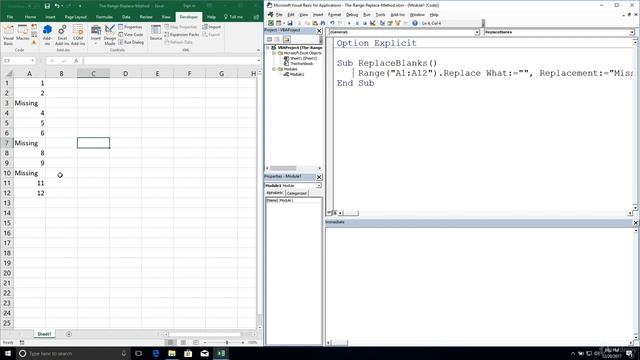
Task: Switch to the Review ribbon tab
Action: (x=146, y=17)
